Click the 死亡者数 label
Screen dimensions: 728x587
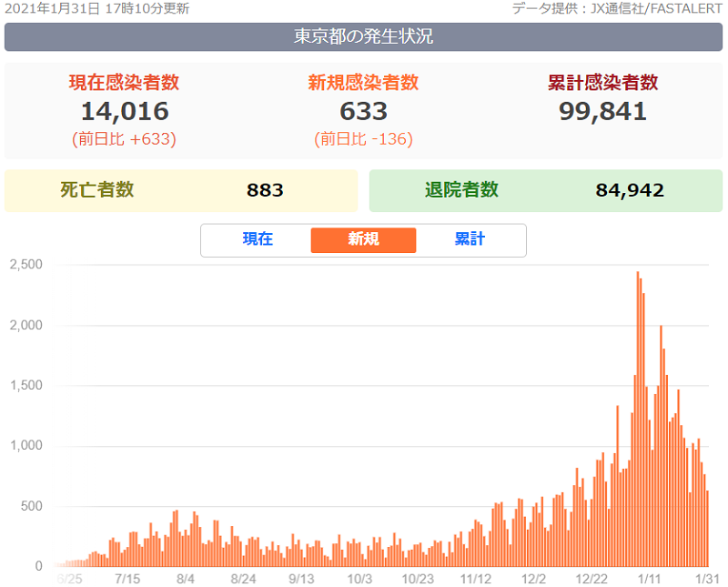97,190
